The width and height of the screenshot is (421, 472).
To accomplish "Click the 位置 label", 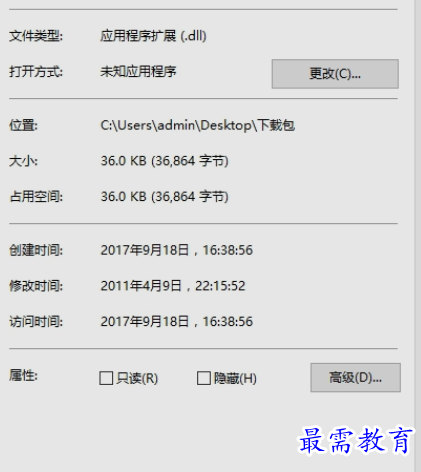I will (x=23, y=125).
